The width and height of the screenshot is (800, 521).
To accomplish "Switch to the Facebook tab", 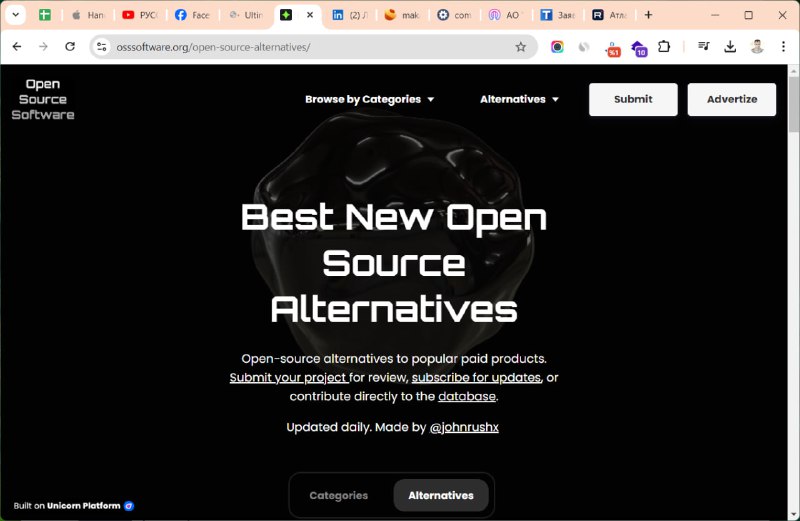I will pos(193,15).
